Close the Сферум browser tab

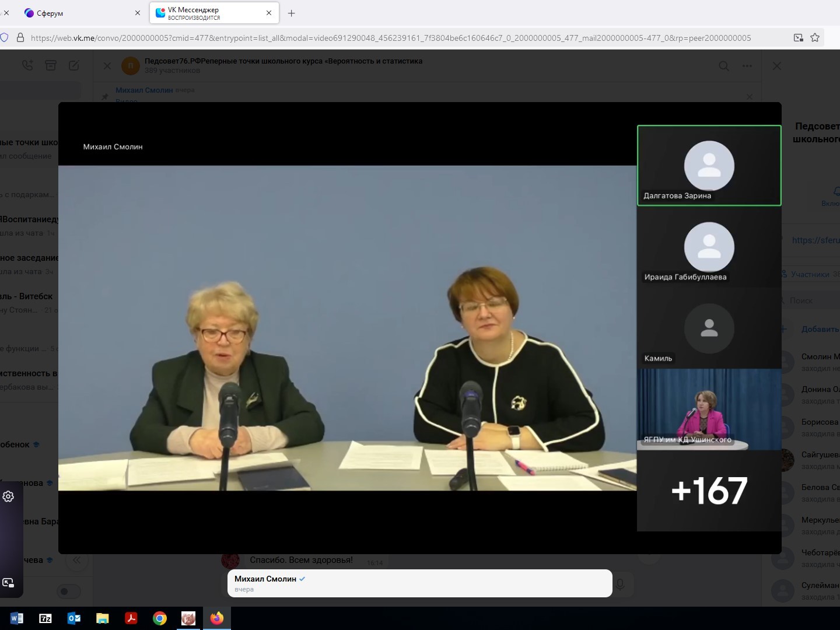(138, 13)
